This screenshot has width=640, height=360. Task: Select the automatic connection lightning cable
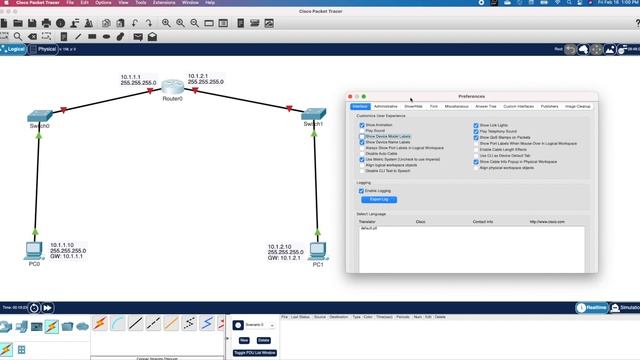pyautogui.click(x=100, y=323)
